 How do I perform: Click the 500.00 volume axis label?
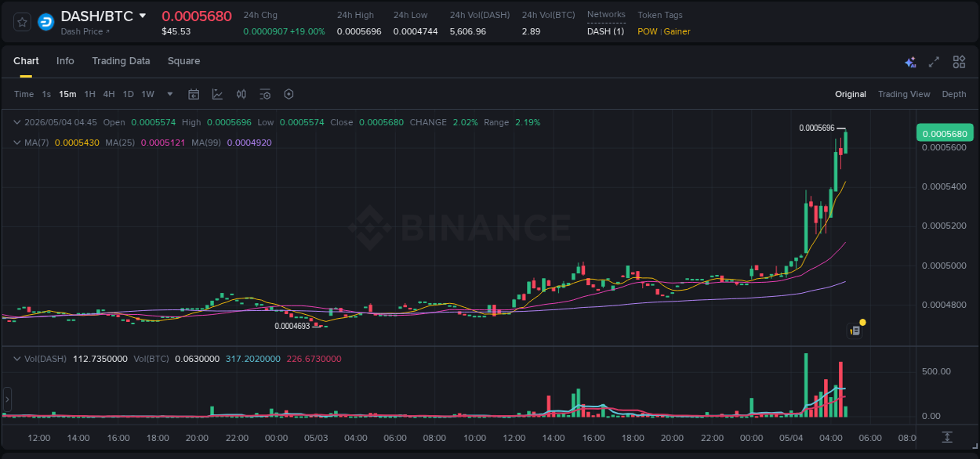[x=938, y=371]
